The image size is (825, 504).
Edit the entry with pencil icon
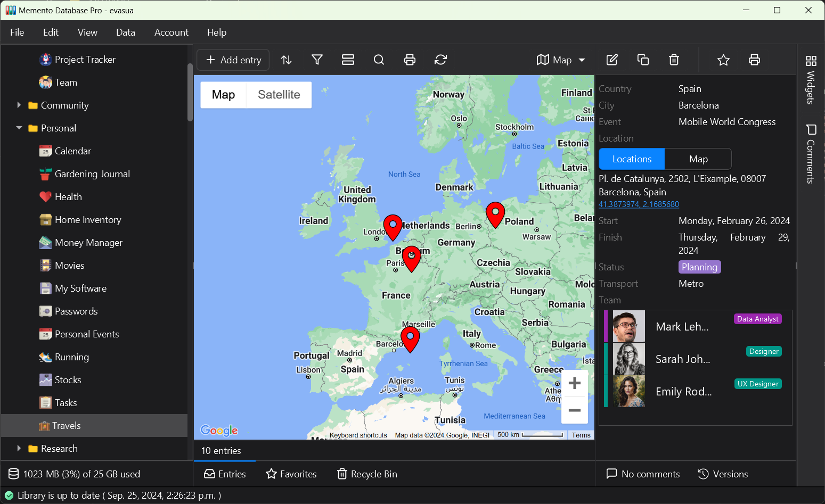[612, 60]
